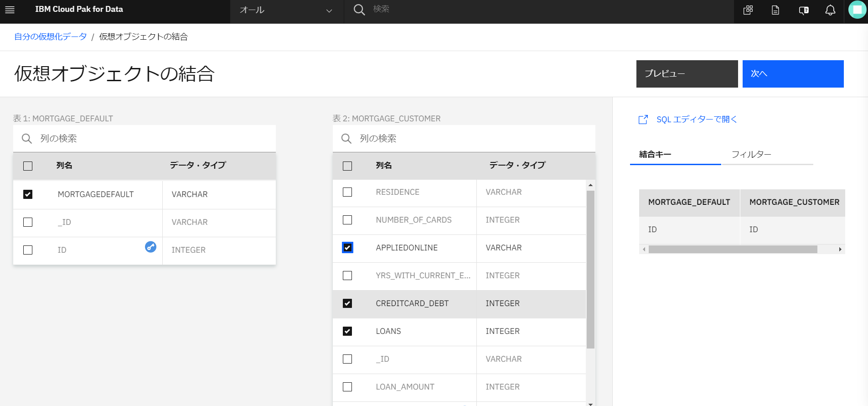
Task: Open the help chat icon in header
Action: [x=803, y=10]
